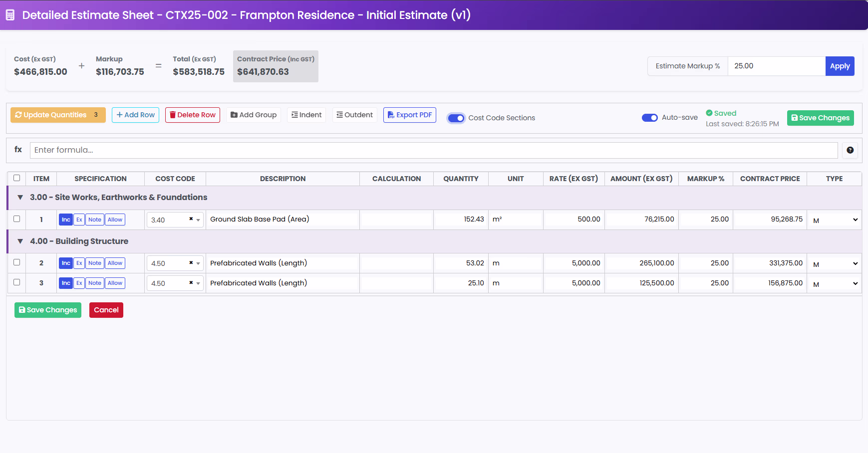This screenshot has height=453, width=868.
Task: Click quantity 53.02 cell
Action: point(461,263)
